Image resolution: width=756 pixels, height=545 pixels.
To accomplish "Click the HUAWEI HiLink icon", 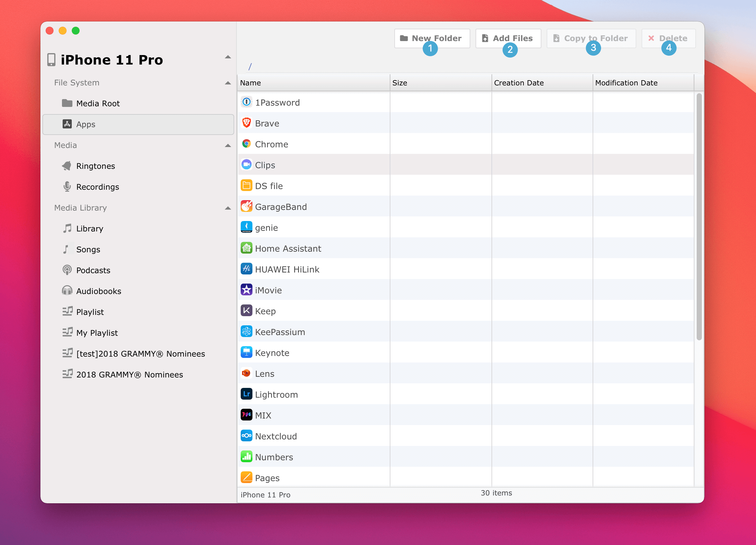I will (x=246, y=269).
